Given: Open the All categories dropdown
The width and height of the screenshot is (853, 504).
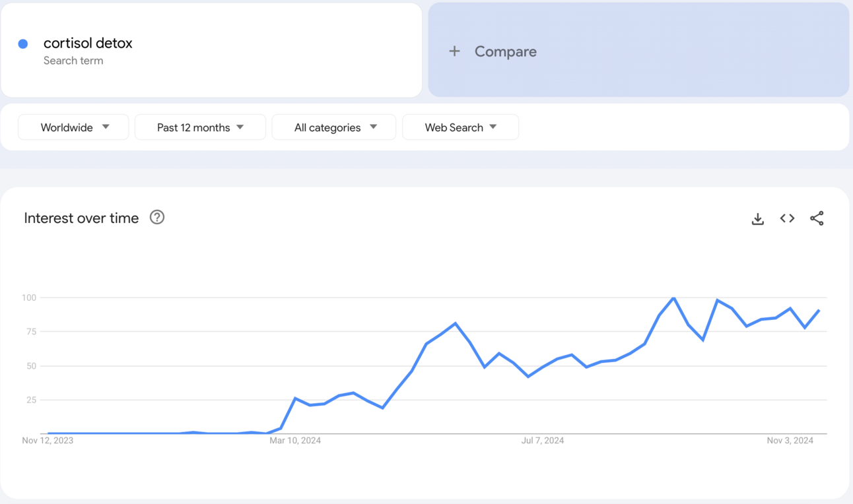Looking at the screenshot, I should [334, 127].
